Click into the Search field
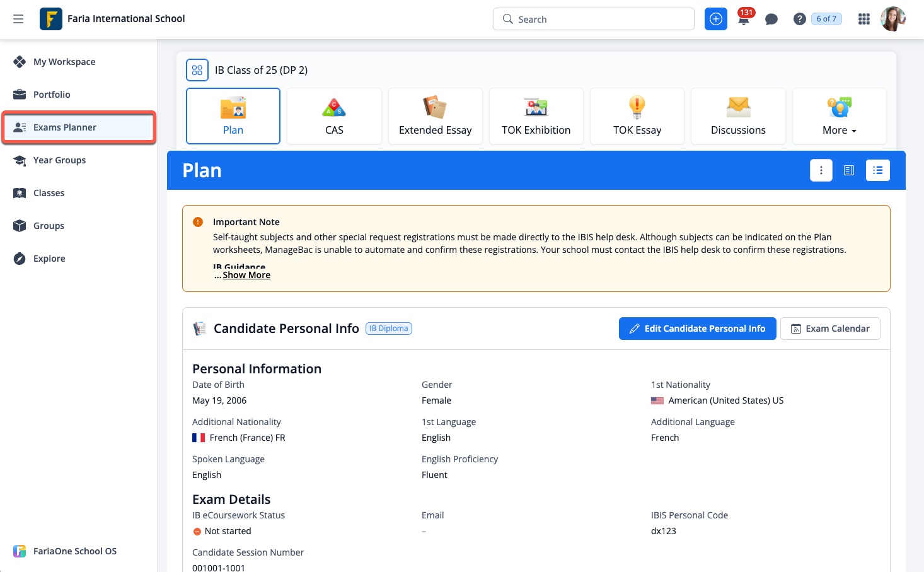This screenshot has height=572, width=924. [594, 19]
